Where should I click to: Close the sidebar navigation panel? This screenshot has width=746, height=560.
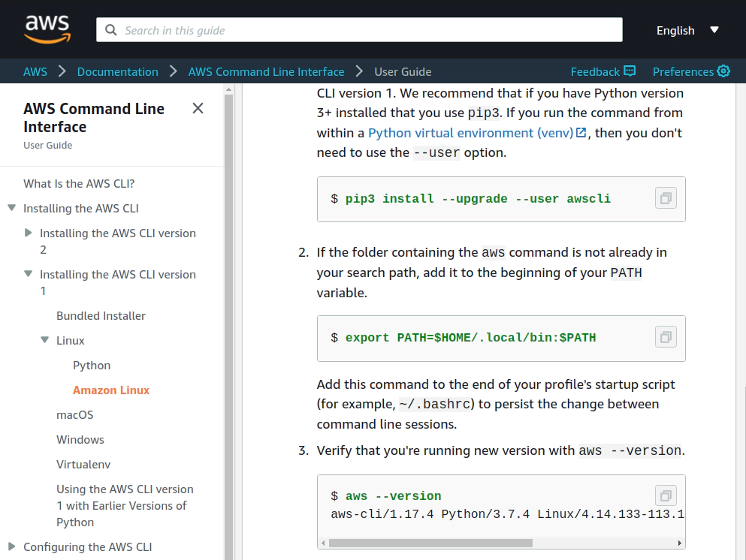[x=198, y=108]
